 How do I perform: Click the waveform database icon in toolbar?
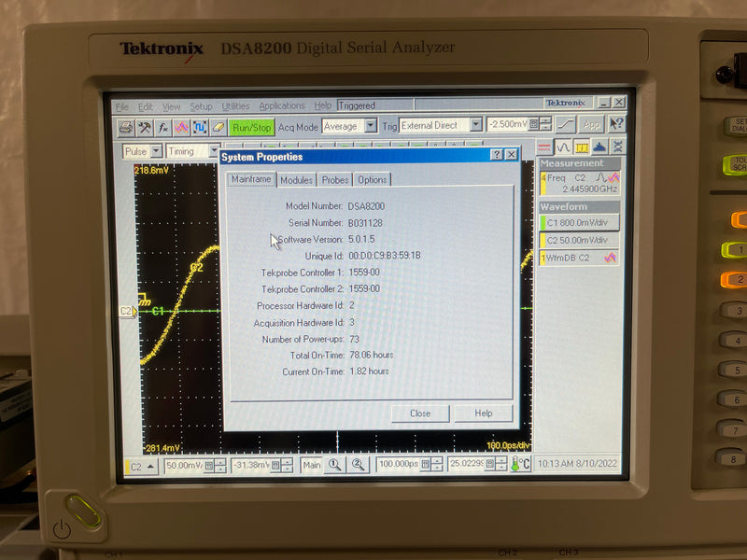click(181, 127)
